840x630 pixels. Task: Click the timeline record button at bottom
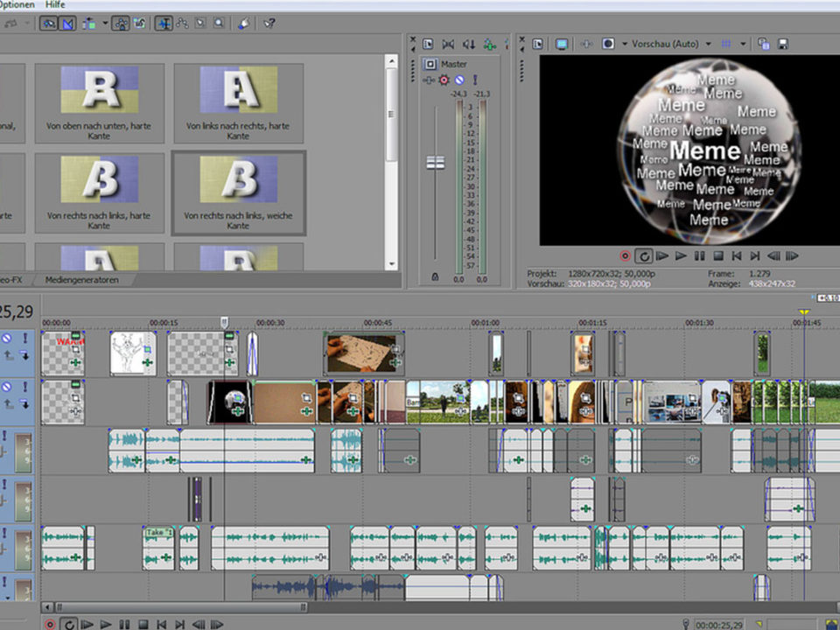[50, 624]
